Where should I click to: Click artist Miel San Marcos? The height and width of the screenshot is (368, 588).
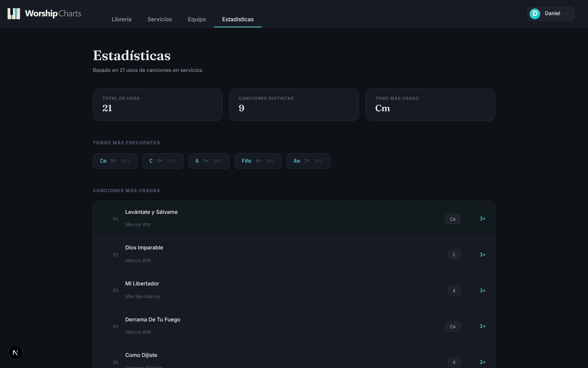pos(143,297)
